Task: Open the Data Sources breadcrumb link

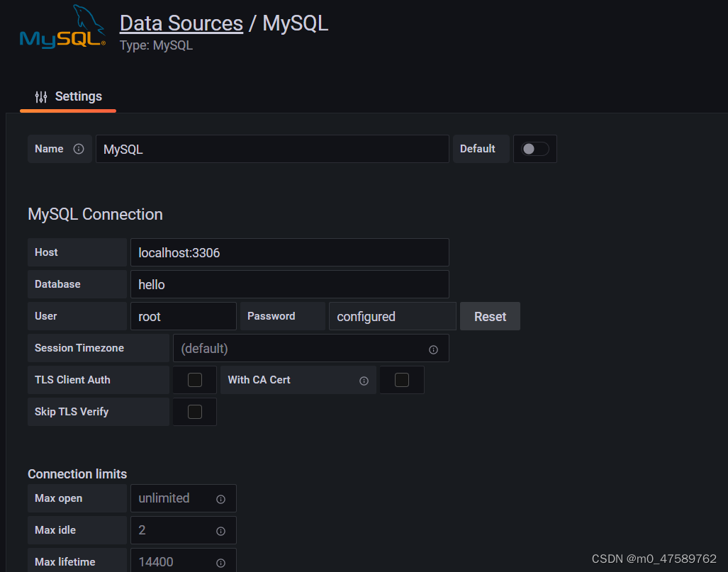Action: [181, 23]
